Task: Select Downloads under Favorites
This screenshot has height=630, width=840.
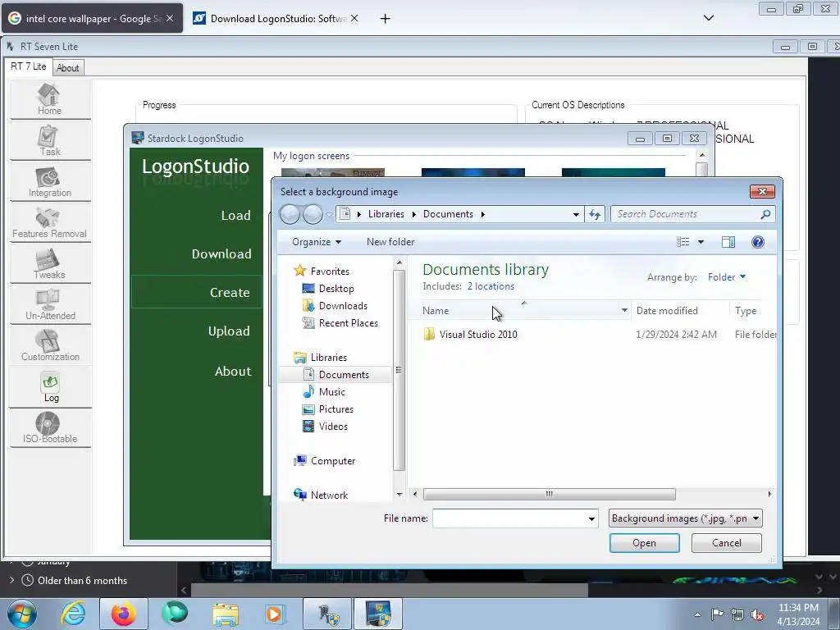Action: 343,306
